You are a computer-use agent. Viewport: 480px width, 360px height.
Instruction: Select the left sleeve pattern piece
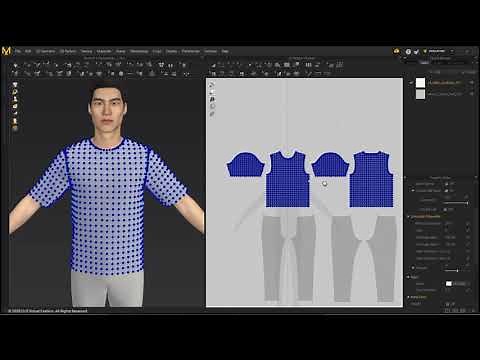click(x=245, y=165)
